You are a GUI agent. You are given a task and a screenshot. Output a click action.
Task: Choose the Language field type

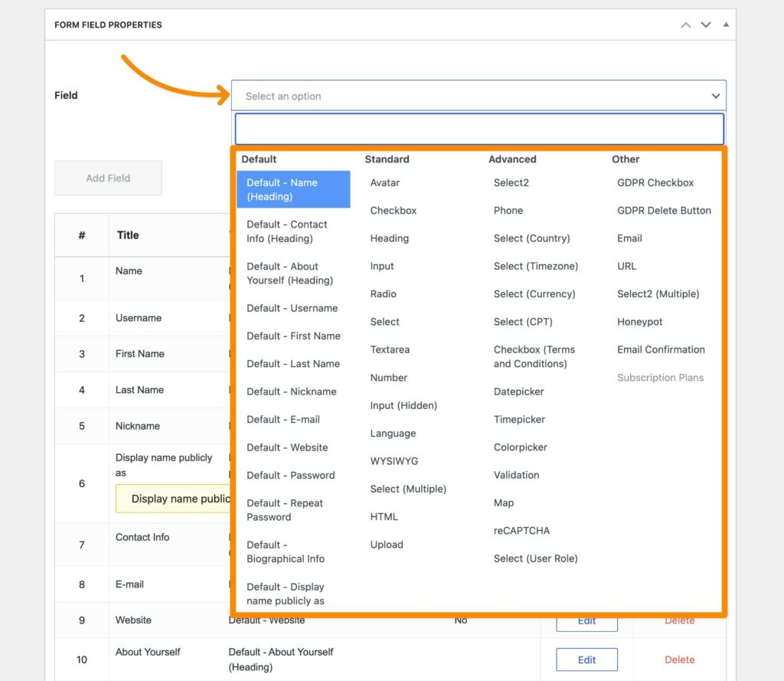[x=393, y=434]
